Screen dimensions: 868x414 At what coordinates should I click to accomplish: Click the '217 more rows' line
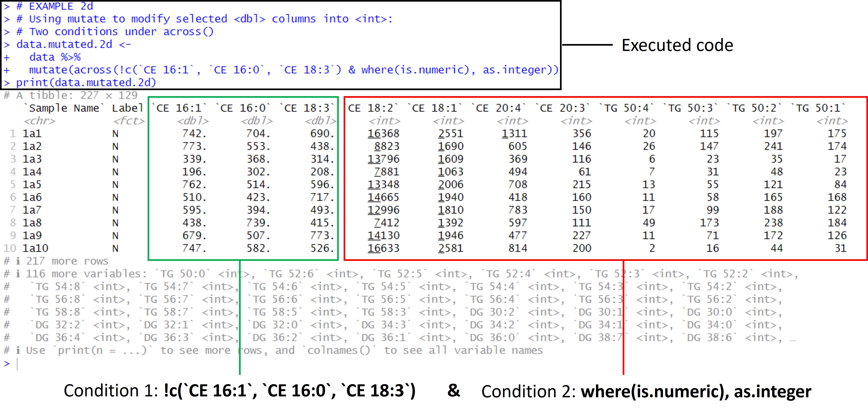(56, 261)
